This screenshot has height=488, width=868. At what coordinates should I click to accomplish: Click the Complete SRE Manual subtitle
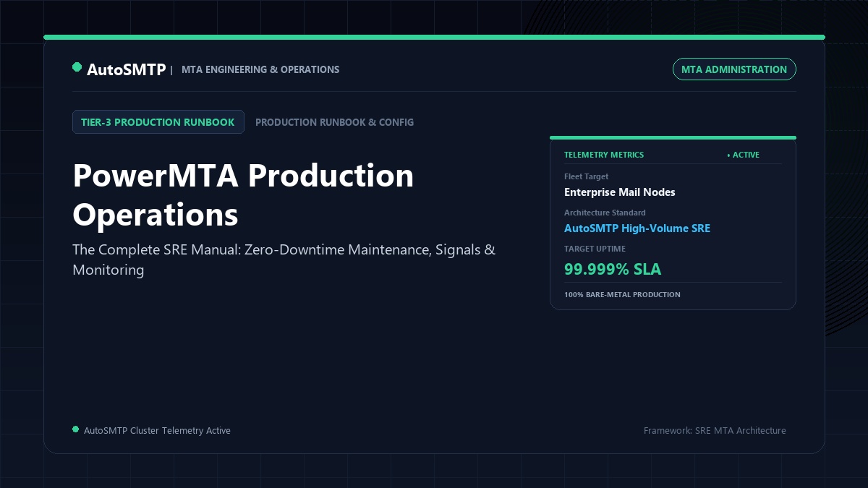coord(284,260)
